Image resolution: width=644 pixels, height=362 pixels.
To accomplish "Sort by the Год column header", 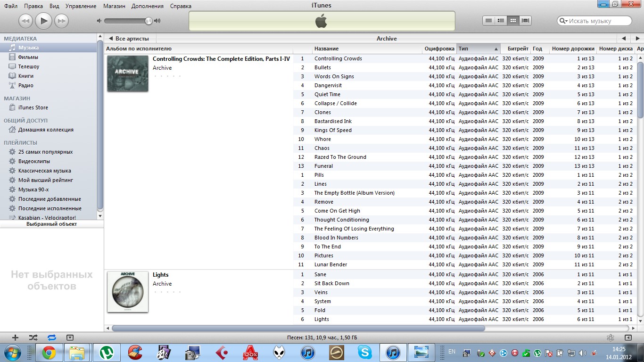I will pyautogui.click(x=539, y=49).
